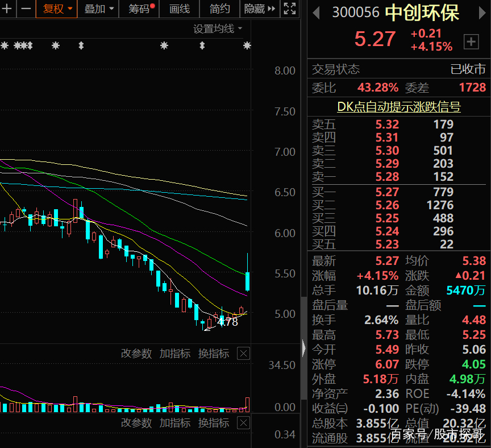Image resolution: width=491 pixels, height=448 pixels.
Task: Toggle the 叠加 overlay comparison feature
Action: pyautogui.click(x=94, y=9)
